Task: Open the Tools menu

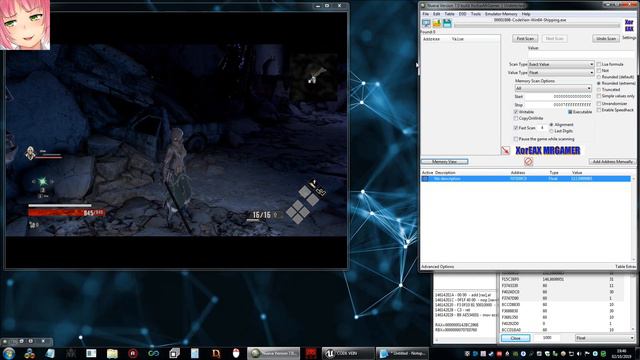Action: point(476,14)
